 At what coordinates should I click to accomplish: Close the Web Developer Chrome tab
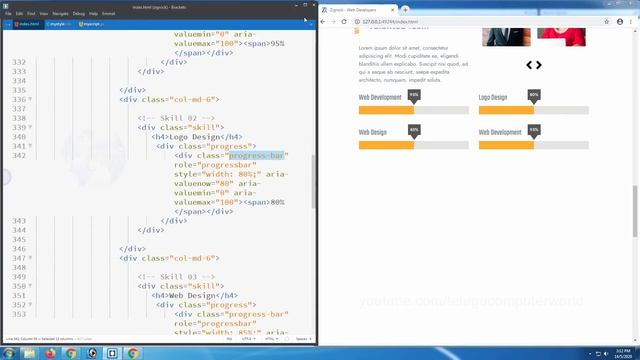393,9
